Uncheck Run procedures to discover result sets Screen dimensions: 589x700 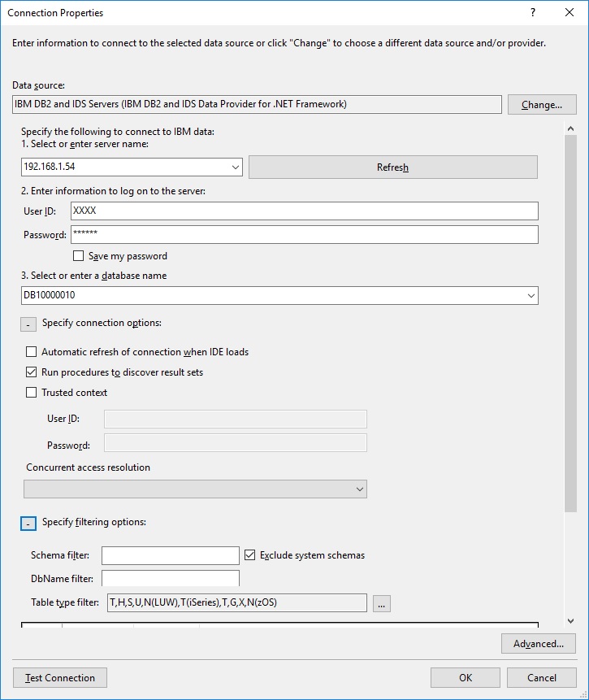(31, 372)
